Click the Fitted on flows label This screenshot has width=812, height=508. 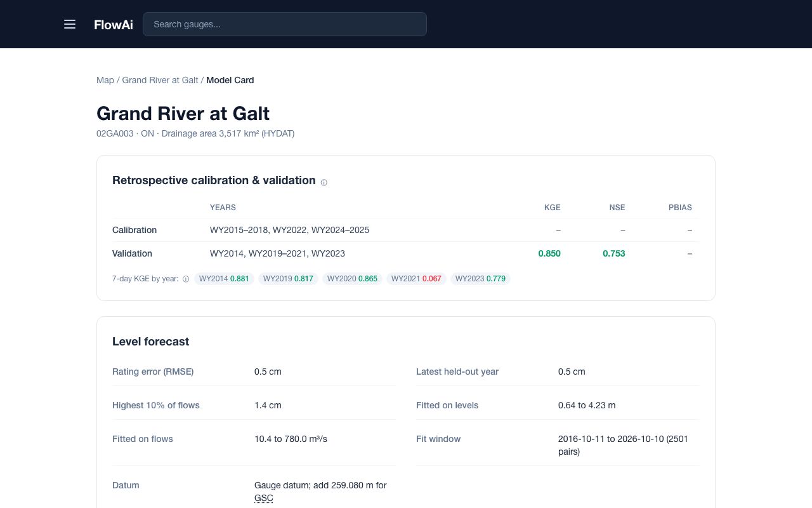coord(143,439)
